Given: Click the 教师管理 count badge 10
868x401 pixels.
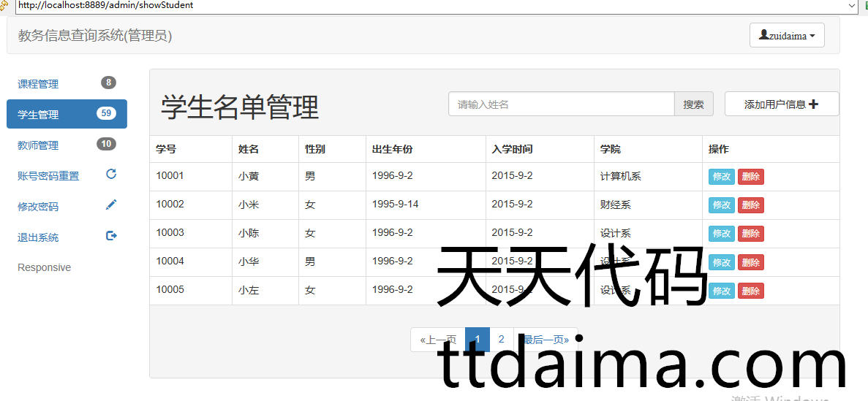Looking at the screenshot, I should [106, 144].
